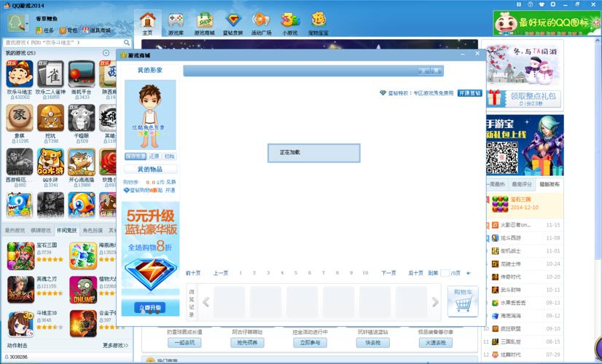Open the gear settings icon beside 我的游戏
The height and width of the screenshot is (364, 602).
point(106,53)
